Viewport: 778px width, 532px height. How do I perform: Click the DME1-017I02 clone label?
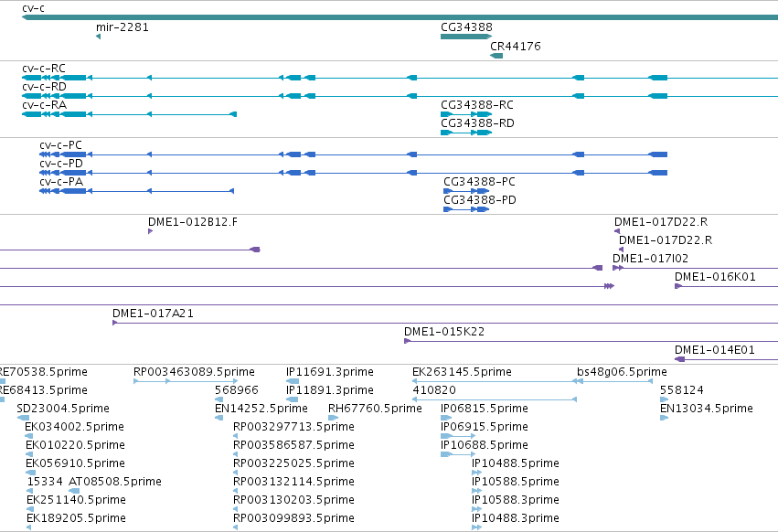tap(650, 258)
